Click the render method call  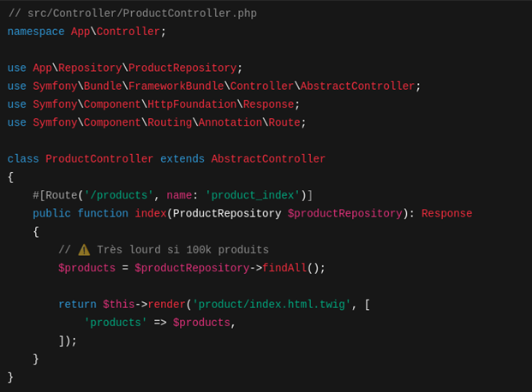coord(170,304)
